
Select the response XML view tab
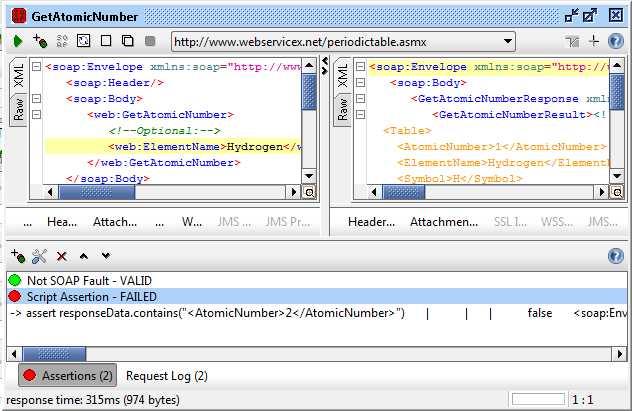point(343,75)
